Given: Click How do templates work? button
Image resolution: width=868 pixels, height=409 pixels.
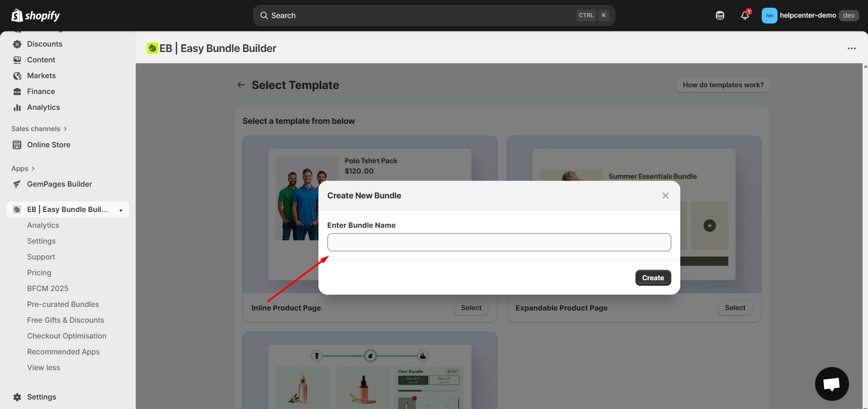Looking at the screenshot, I should click(723, 85).
